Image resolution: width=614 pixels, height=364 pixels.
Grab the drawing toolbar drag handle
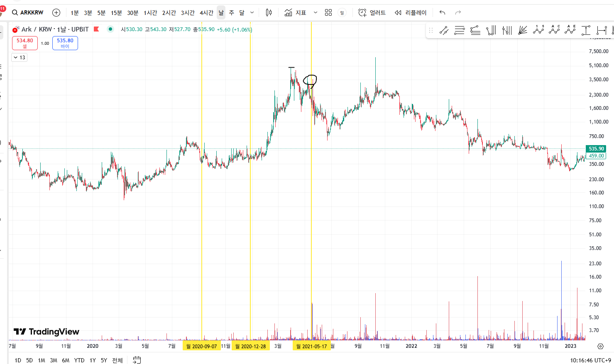tap(431, 30)
